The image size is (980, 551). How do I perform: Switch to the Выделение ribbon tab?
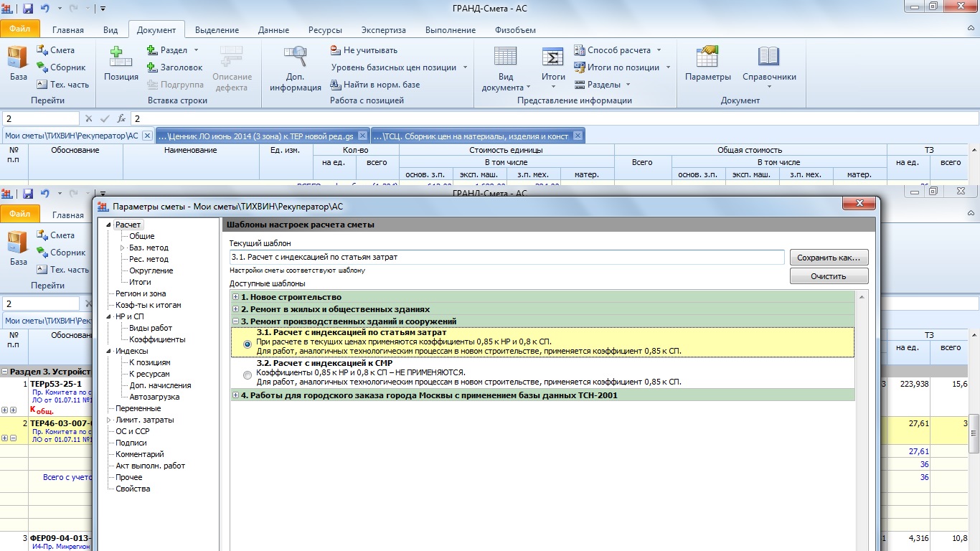point(217,30)
